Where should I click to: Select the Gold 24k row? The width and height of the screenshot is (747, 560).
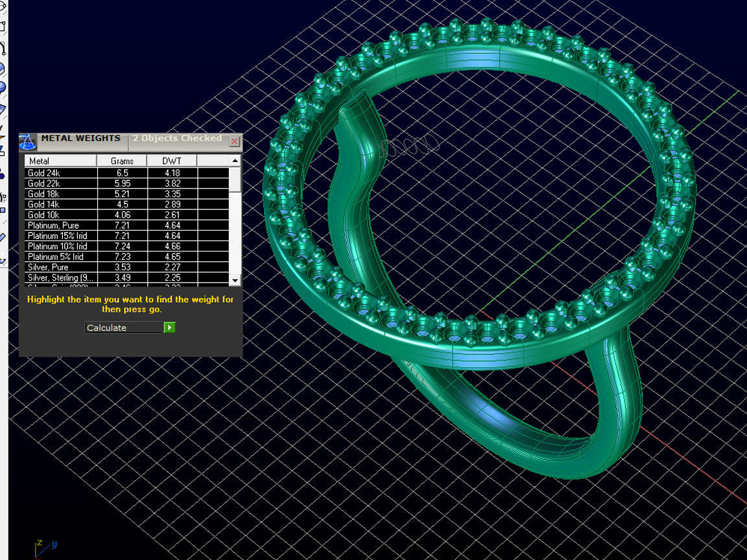(x=126, y=173)
